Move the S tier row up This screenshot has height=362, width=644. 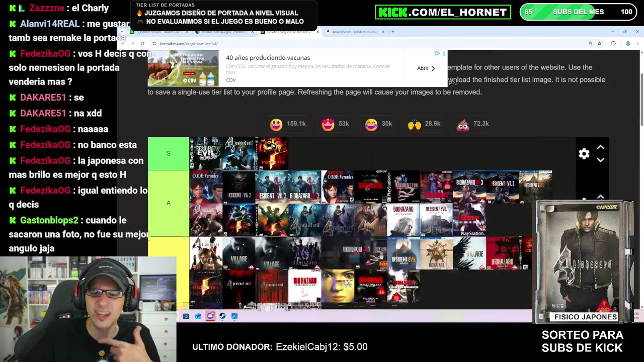pyautogui.click(x=600, y=147)
